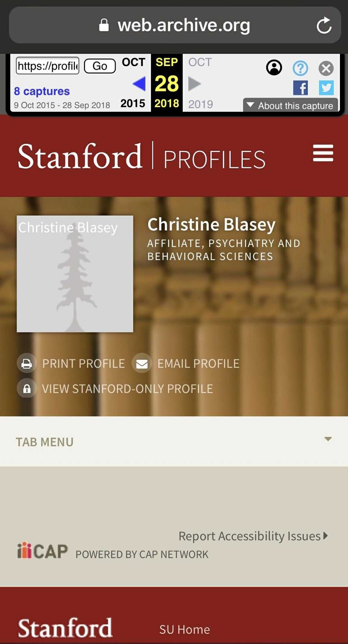Open the Wayback Machine user account icon
The image size is (348, 644).
pyautogui.click(x=274, y=68)
